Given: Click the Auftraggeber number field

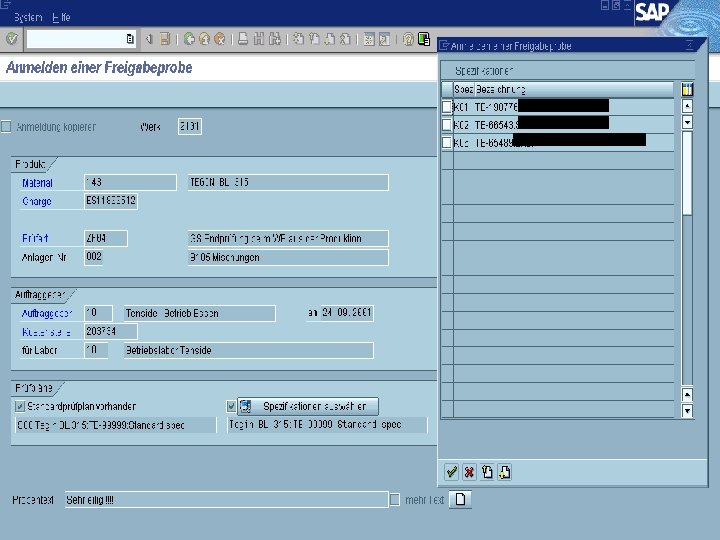Looking at the screenshot, I should pyautogui.click(x=98, y=313).
